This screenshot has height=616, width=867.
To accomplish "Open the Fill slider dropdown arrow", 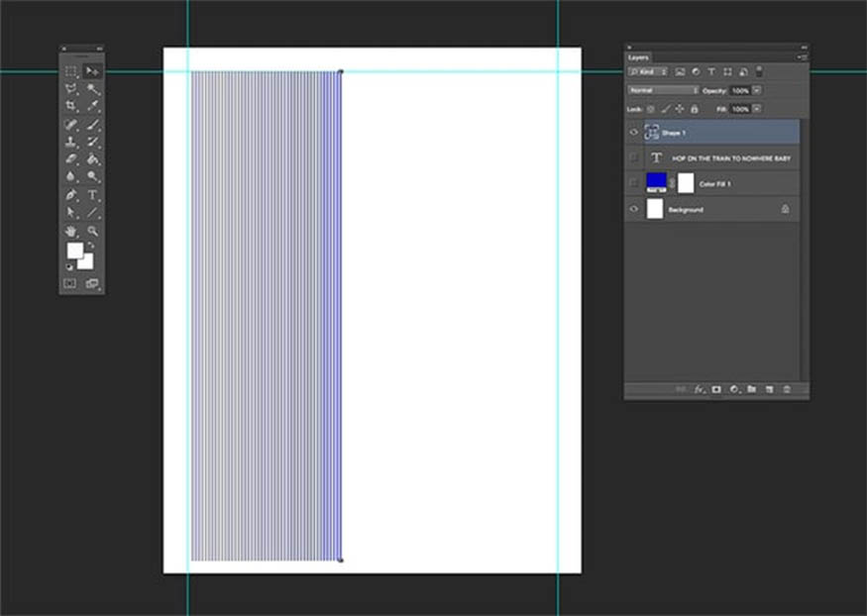I will (x=757, y=109).
